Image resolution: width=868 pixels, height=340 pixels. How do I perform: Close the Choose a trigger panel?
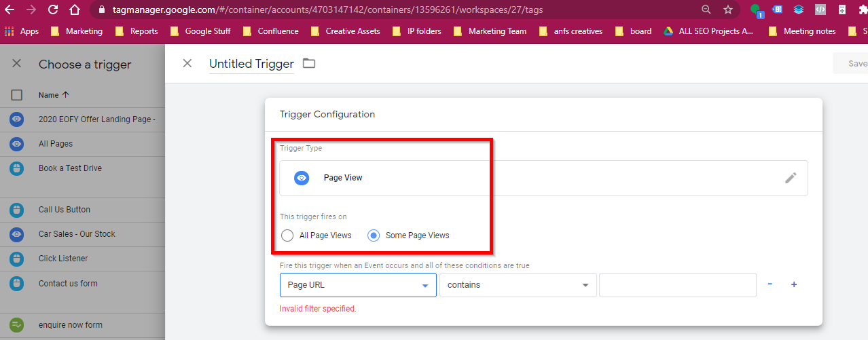pos(17,64)
